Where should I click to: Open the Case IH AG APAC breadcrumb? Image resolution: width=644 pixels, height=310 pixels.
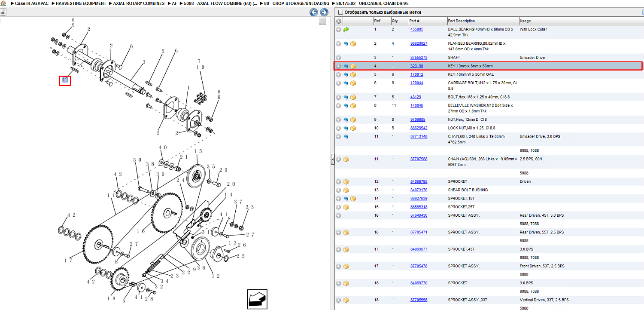31,3
